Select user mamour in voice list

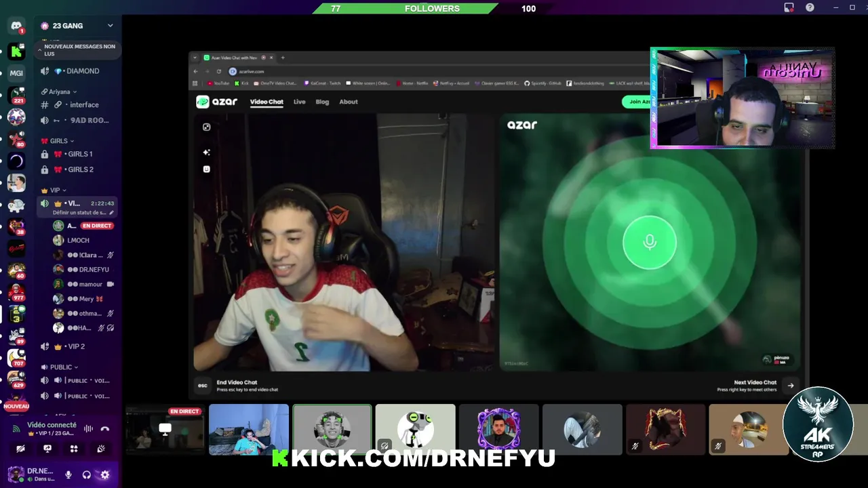[83, 285]
